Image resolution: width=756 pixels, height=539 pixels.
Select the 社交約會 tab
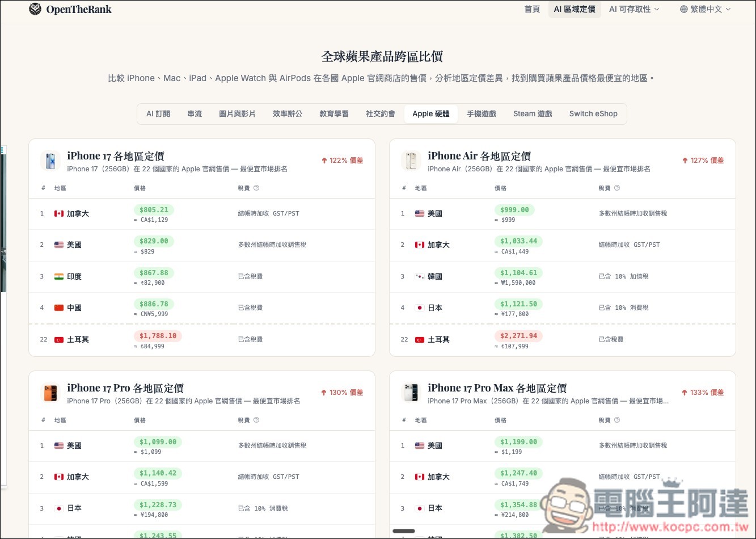(x=381, y=113)
